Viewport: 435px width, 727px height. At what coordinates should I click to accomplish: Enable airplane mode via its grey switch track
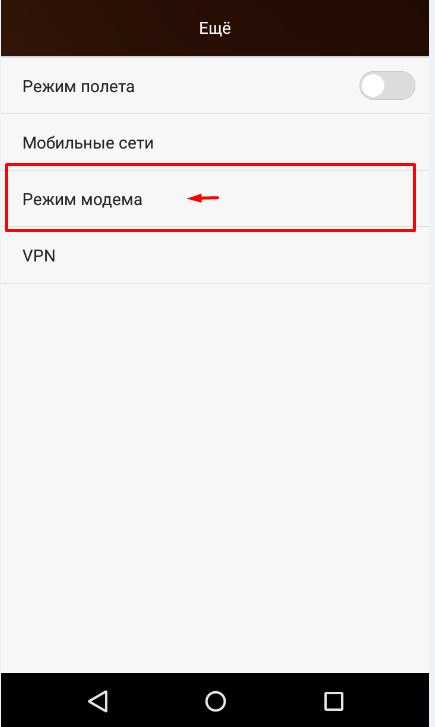click(386, 85)
